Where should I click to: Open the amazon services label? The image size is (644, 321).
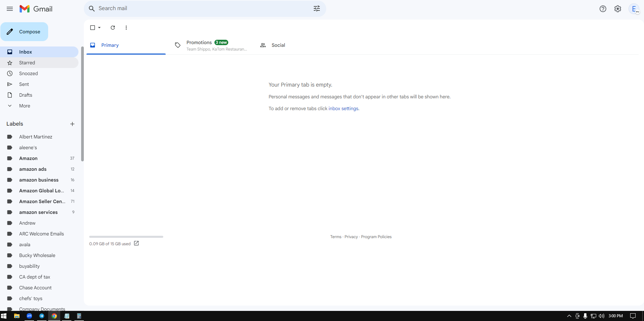tap(39, 212)
